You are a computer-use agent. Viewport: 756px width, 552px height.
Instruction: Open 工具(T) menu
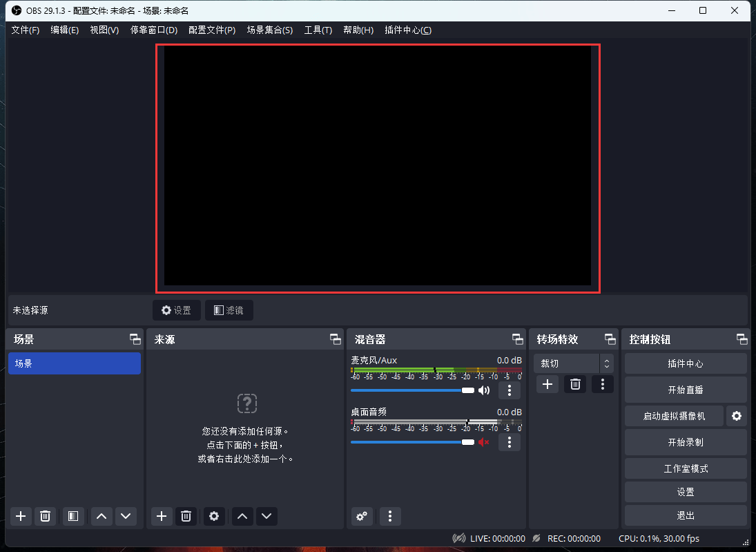click(318, 30)
